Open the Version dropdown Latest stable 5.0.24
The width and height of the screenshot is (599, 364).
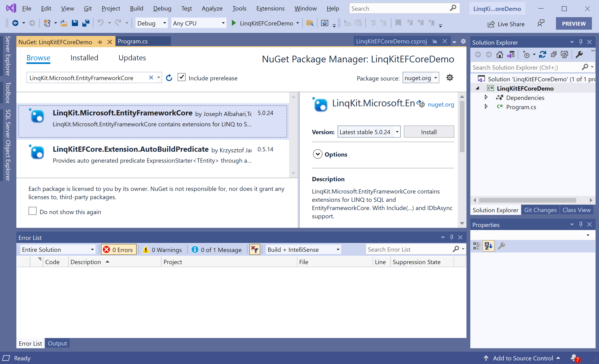point(368,132)
